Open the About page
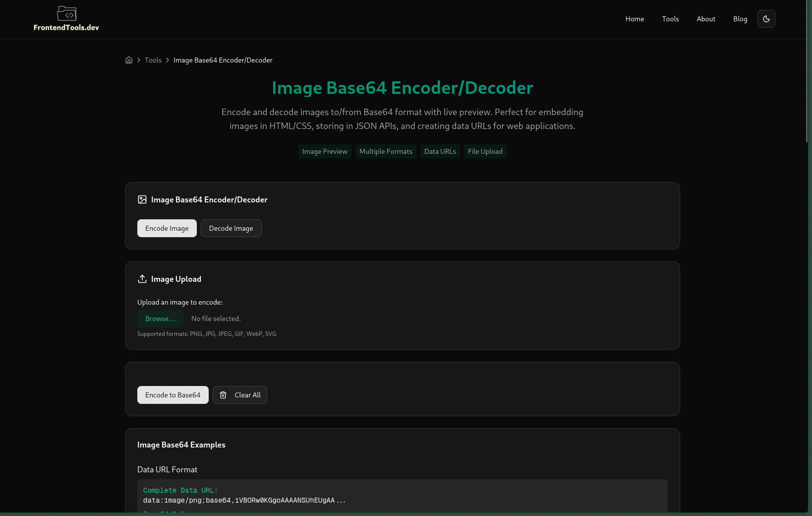Image resolution: width=812 pixels, height=516 pixels. tap(706, 19)
